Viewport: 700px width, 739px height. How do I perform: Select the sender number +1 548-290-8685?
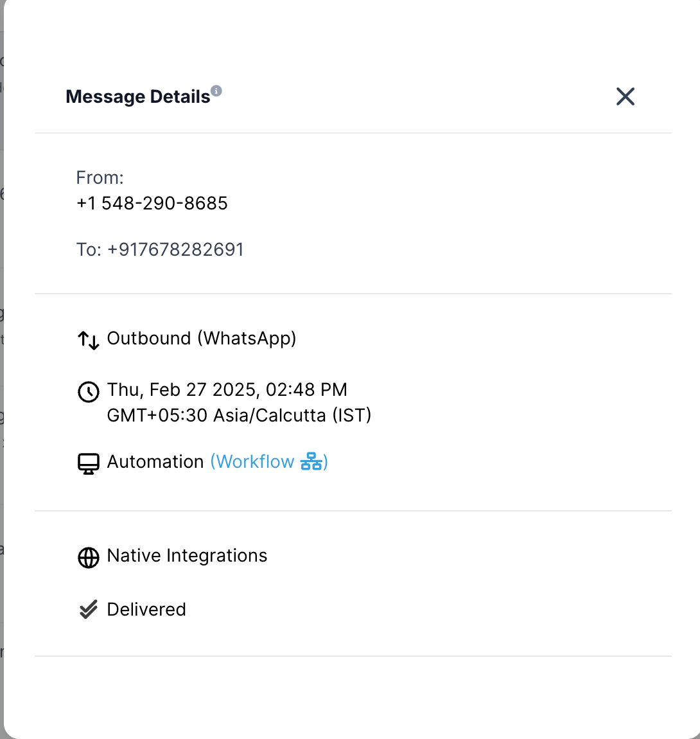click(152, 203)
